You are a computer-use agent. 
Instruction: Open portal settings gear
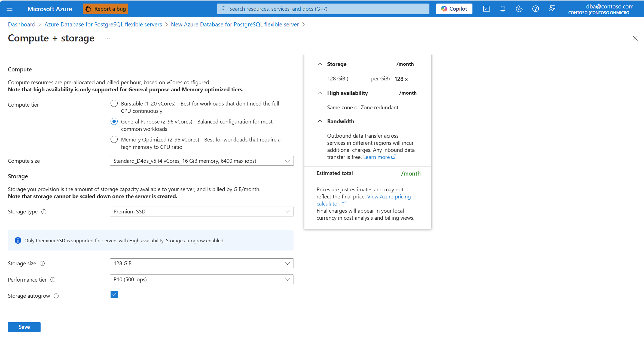coord(519,9)
